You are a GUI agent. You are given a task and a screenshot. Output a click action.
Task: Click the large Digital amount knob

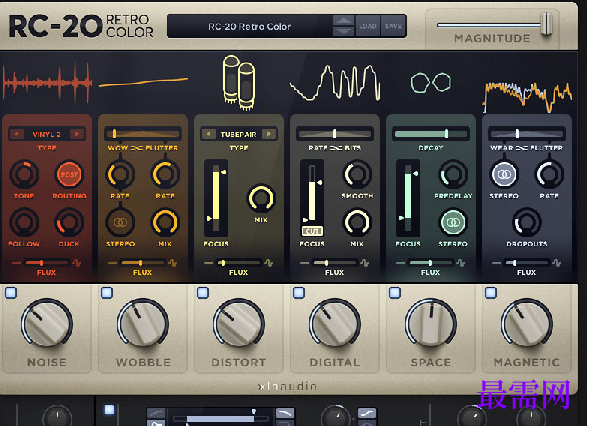click(335, 323)
